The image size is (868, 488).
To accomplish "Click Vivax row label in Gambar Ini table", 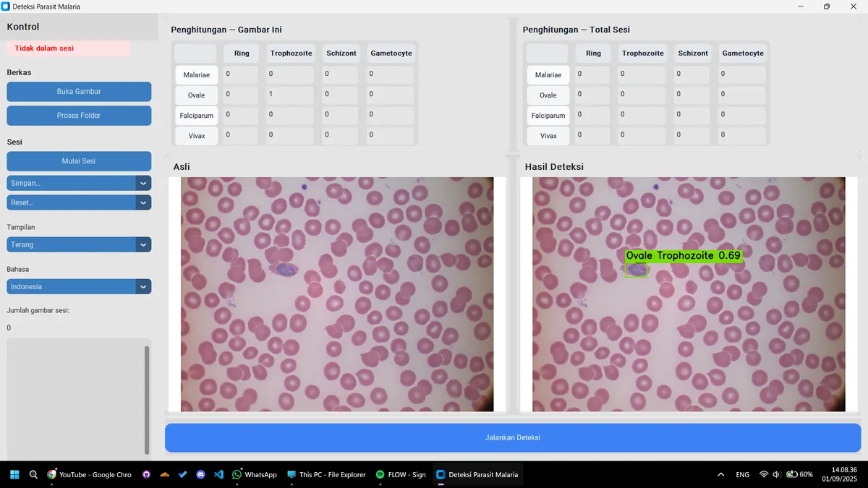I will [x=196, y=136].
